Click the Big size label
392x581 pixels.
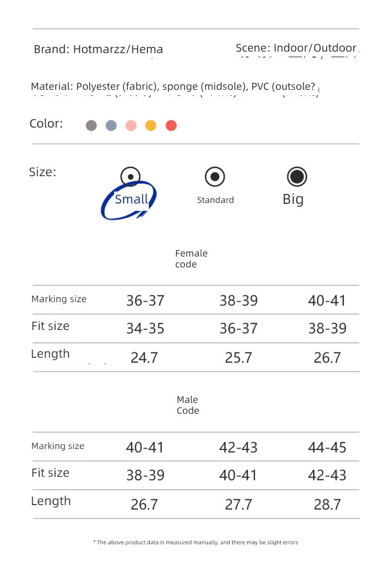tap(293, 200)
